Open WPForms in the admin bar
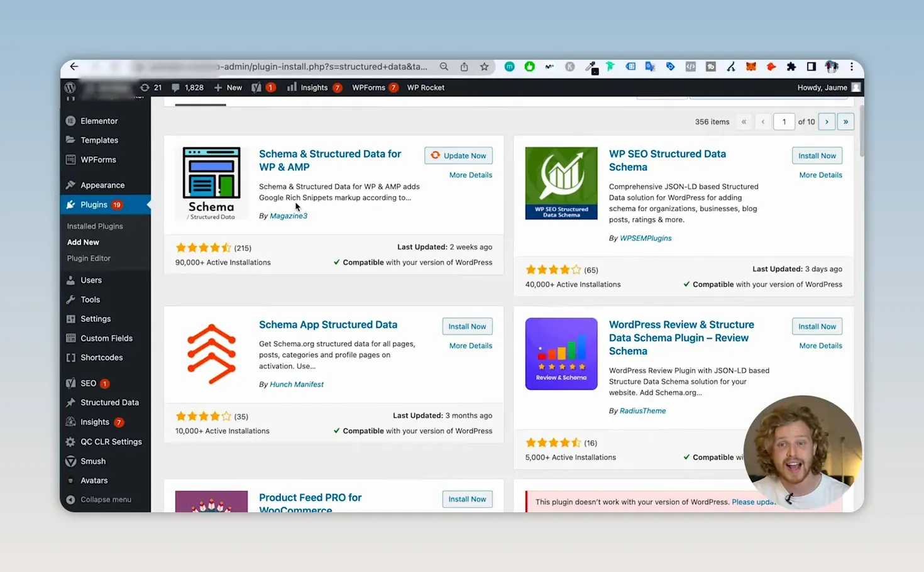924x572 pixels. tap(375, 87)
